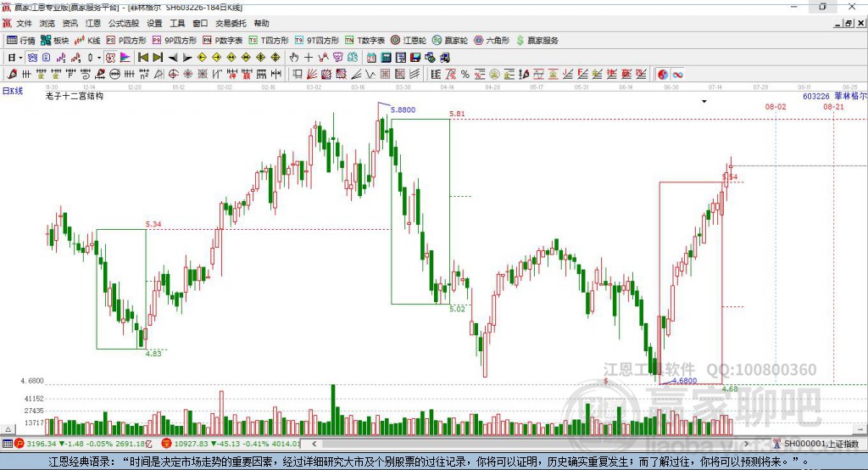Open the 浏览 menu

(47, 23)
